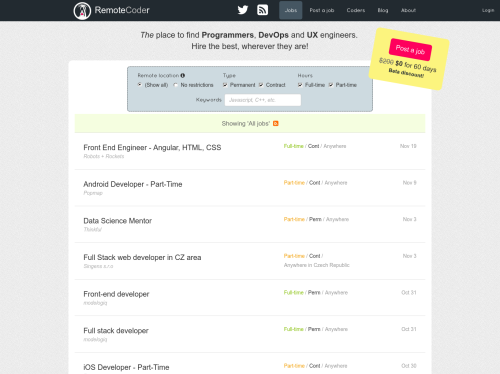
Task: Click the Login link
Action: click(488, 10)
